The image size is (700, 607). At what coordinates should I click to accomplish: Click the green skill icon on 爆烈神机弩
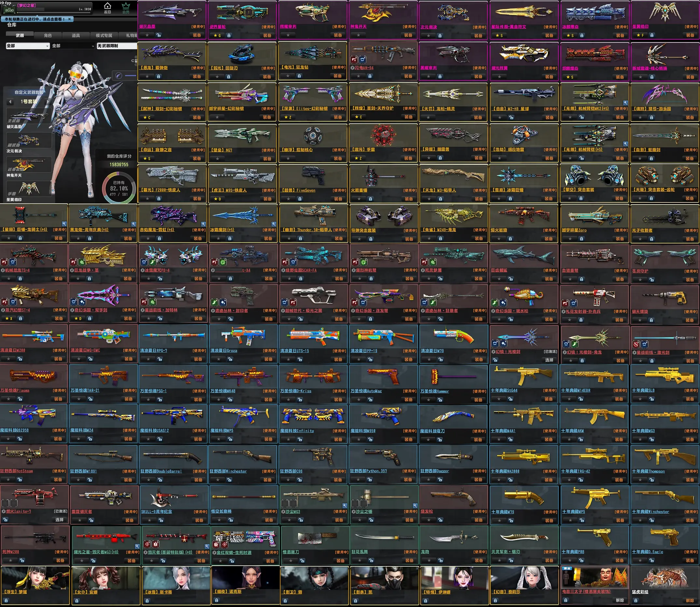click(x=364, y=262)
